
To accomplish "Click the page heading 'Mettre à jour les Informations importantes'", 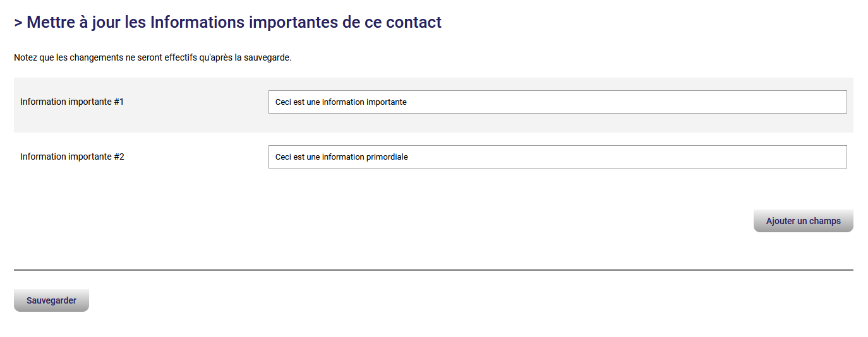I will point(227,23).
